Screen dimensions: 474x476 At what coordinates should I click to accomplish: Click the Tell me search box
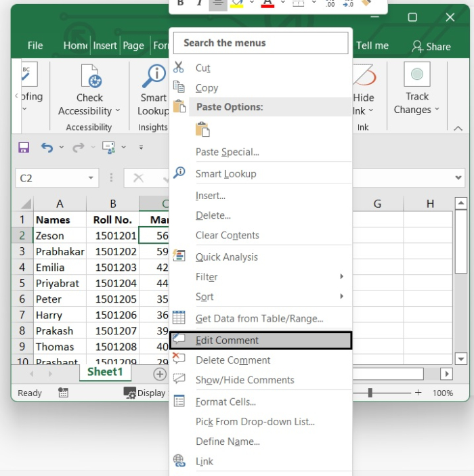tap(372, 45)
